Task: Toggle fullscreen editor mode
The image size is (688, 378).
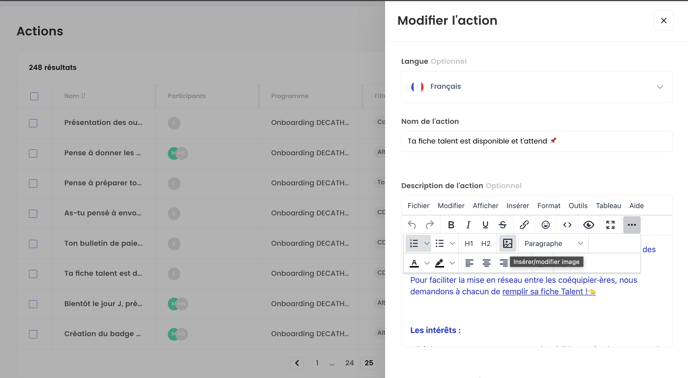Action: pyautogui.click(x=610, y=225)
